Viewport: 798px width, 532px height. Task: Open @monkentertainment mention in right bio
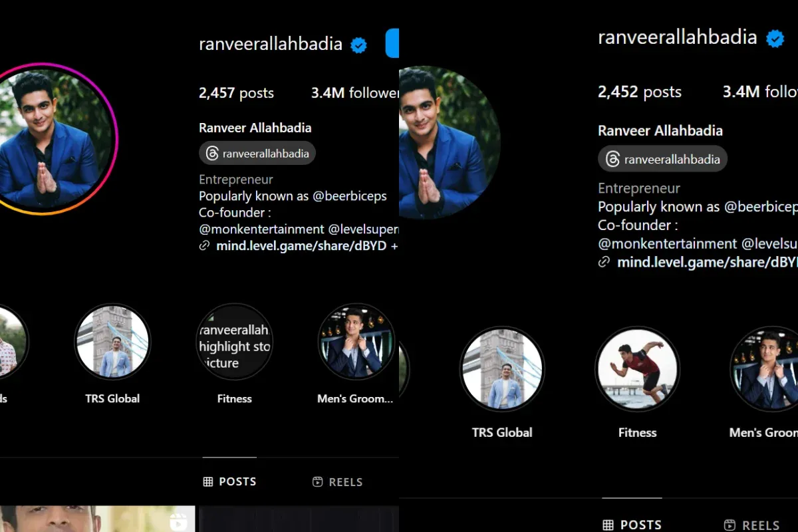pos(668,243)
